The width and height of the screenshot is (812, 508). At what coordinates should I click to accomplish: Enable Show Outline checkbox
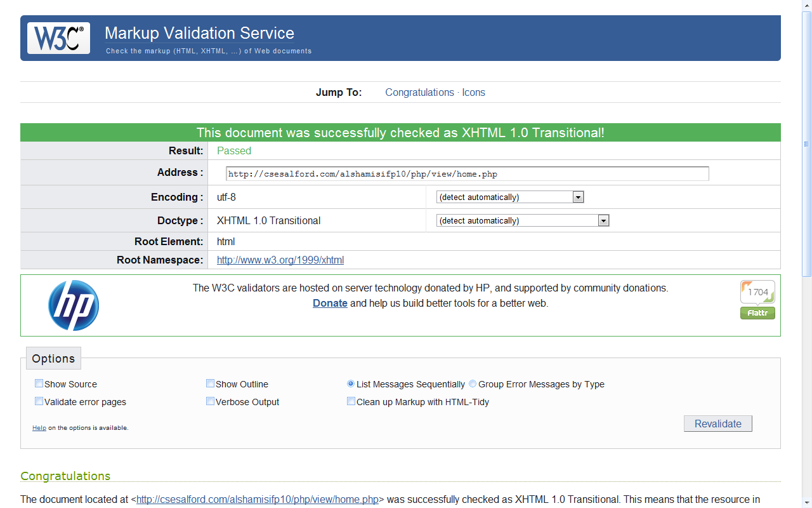point(210,383)
